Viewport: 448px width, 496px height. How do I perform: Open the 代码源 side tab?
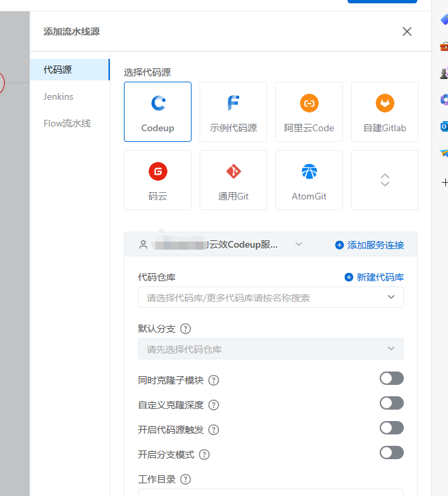coord(70,70)
